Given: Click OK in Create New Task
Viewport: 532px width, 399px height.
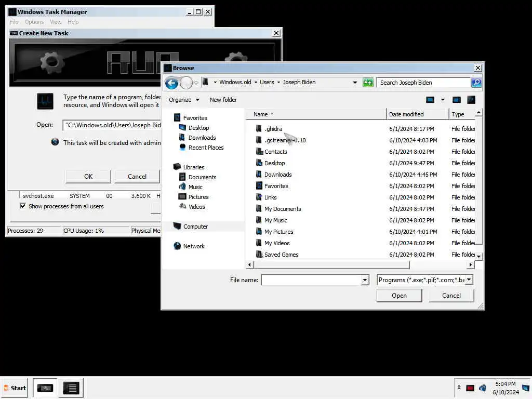Looking at the screenshot, I should click(x=88, y=177).
